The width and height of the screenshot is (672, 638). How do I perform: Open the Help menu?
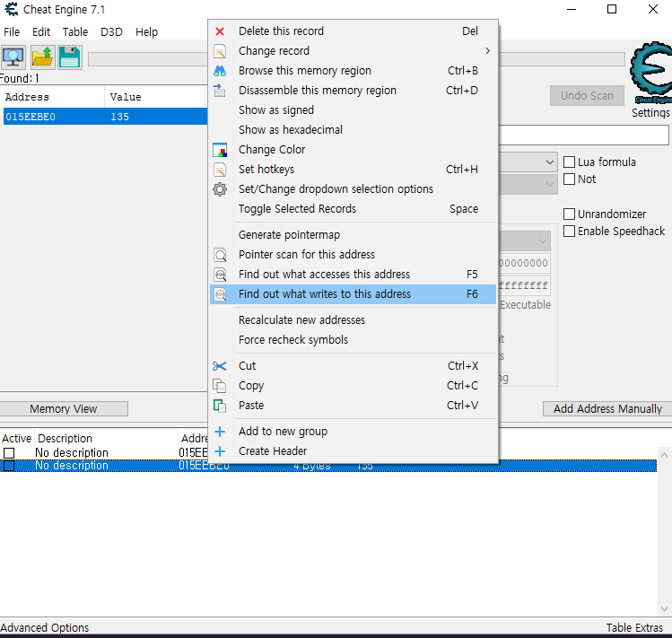coord(146,32)
